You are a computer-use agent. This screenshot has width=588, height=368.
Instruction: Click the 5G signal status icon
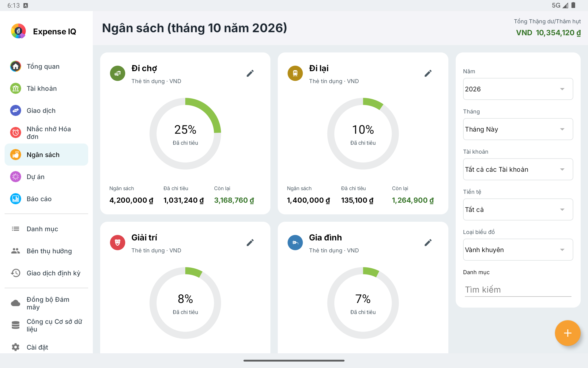click(x=560, y=5)
